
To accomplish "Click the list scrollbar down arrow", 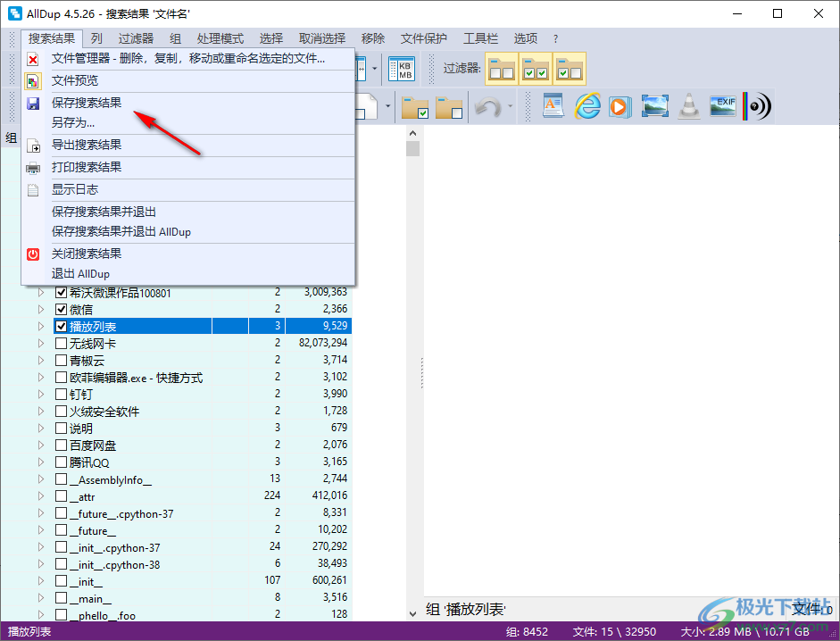I will coord(412,613).
